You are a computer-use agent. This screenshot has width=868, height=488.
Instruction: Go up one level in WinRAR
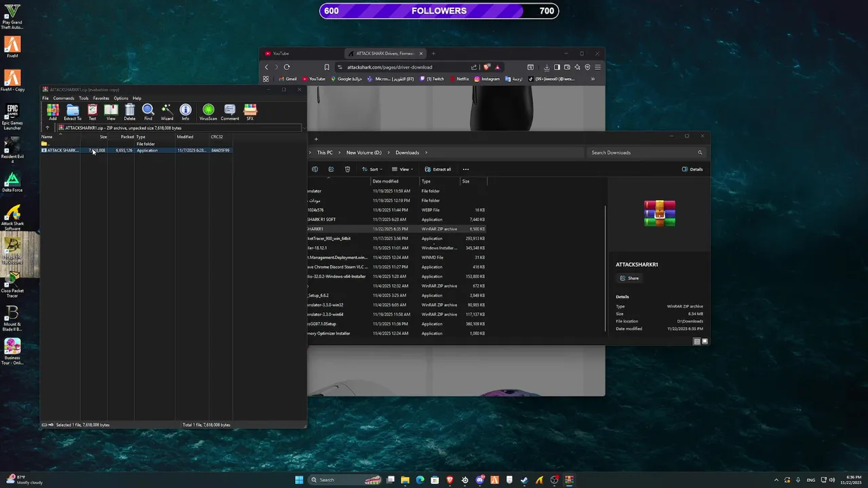47,127
